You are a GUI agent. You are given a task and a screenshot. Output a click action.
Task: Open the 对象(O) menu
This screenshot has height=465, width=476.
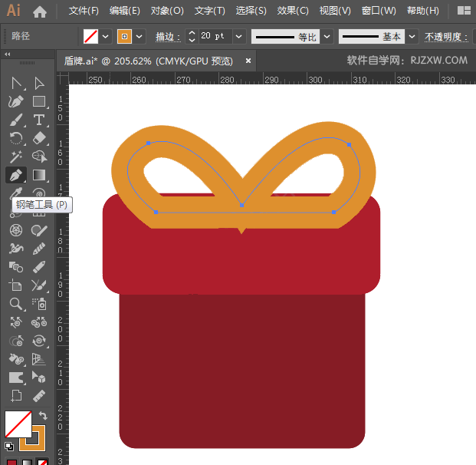167,11
